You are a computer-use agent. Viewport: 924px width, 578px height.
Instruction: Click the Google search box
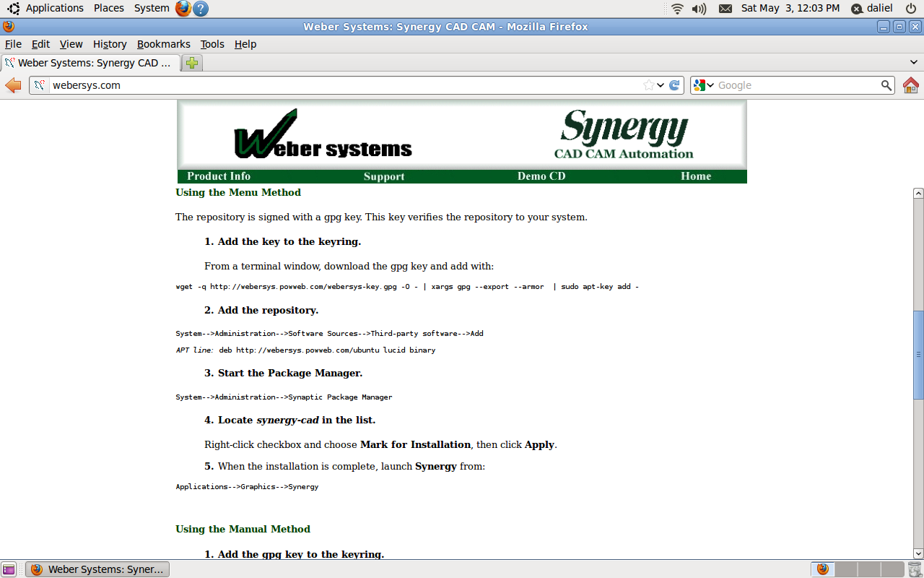[x=798, y=85]
